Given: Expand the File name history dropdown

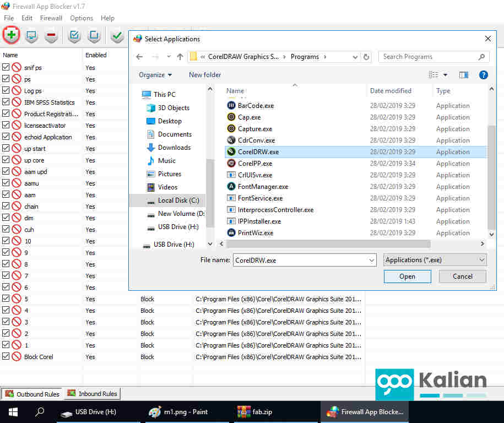Looking at the screenshot, I should [372, 260].
